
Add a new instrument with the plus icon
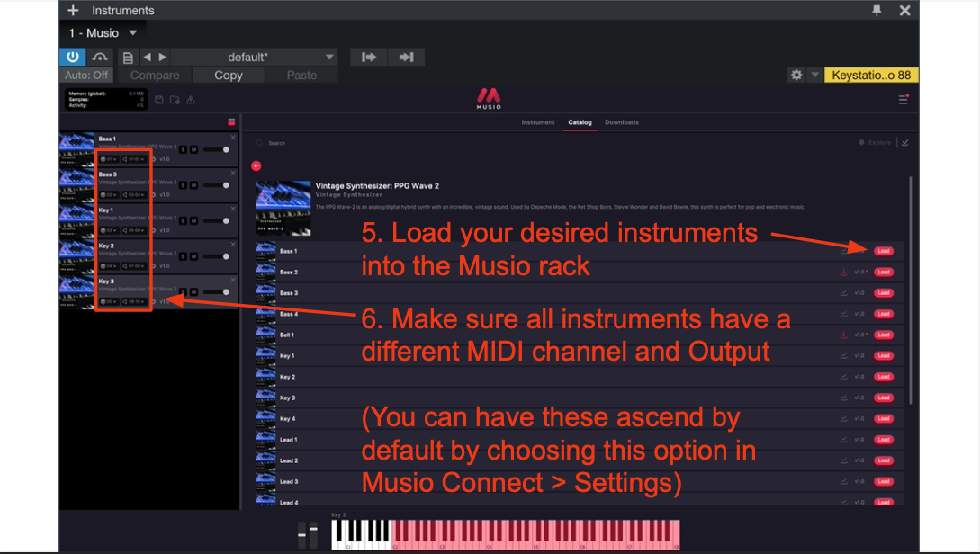[73, 11]
